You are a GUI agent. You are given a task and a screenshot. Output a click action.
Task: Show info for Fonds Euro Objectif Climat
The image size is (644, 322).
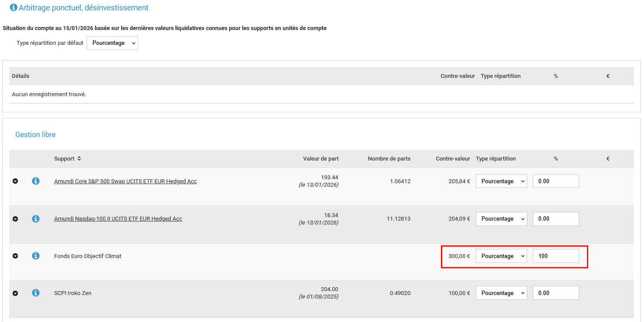coord(36,256)
